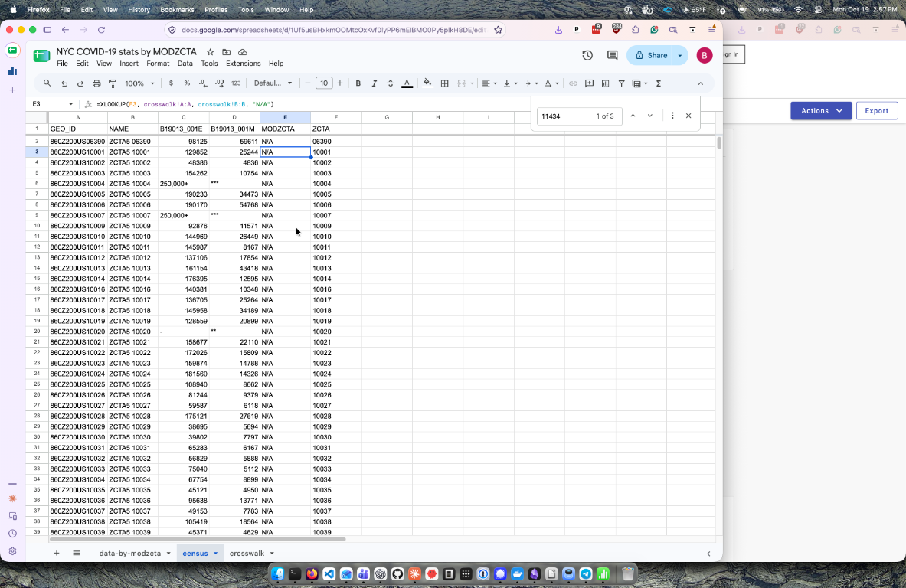
Task: Select the Paint format tool
Action: 113,83
